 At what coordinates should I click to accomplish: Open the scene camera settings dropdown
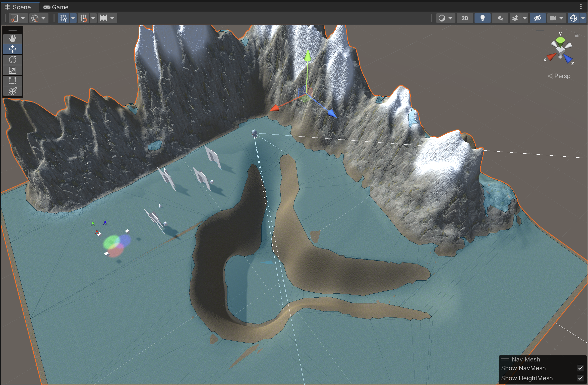click(561, 18)
